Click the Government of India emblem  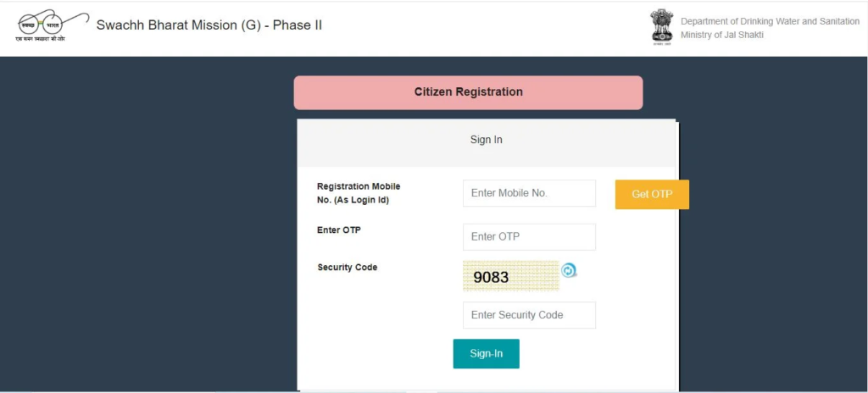tap(661, 25)
